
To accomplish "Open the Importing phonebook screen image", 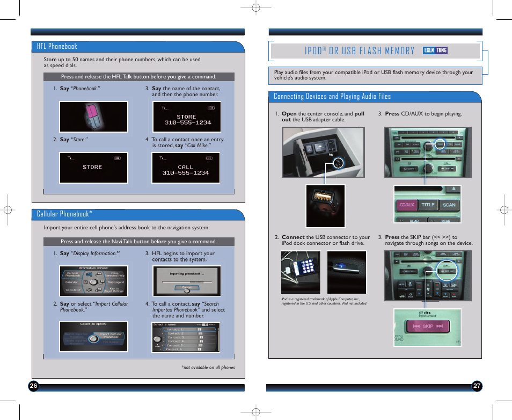I will coord(187,281).
